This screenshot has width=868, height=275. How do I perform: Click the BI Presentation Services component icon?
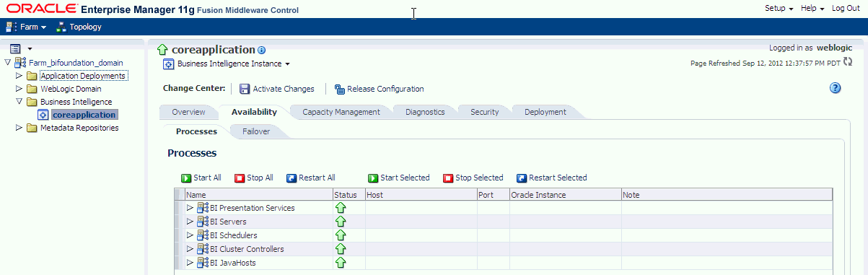click(203, 208)
